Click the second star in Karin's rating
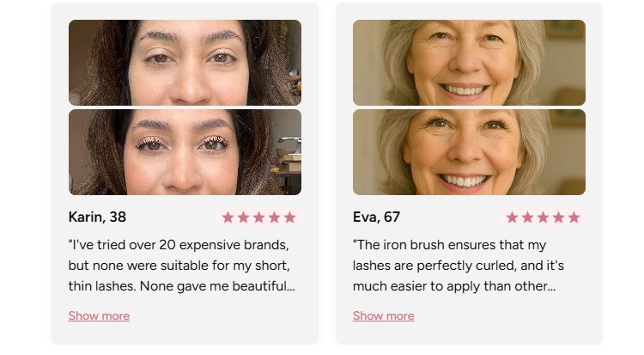The image size is (644, 355). (x=244, y=217)
